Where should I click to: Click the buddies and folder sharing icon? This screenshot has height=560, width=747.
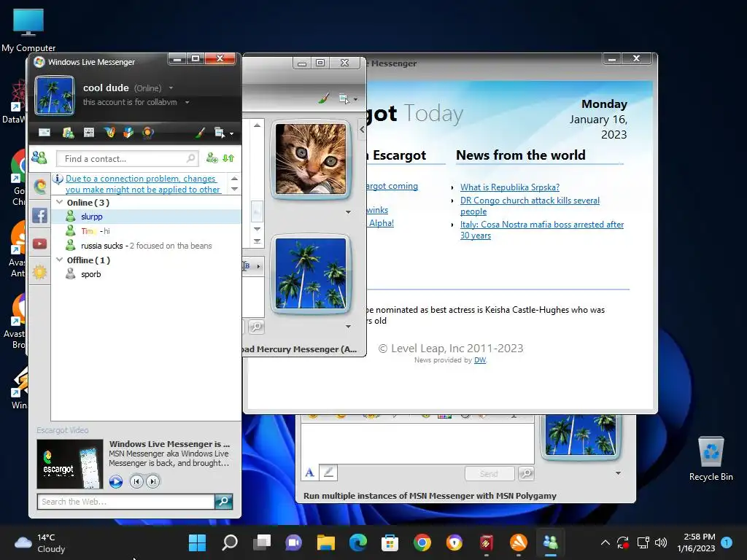(68, 133)
